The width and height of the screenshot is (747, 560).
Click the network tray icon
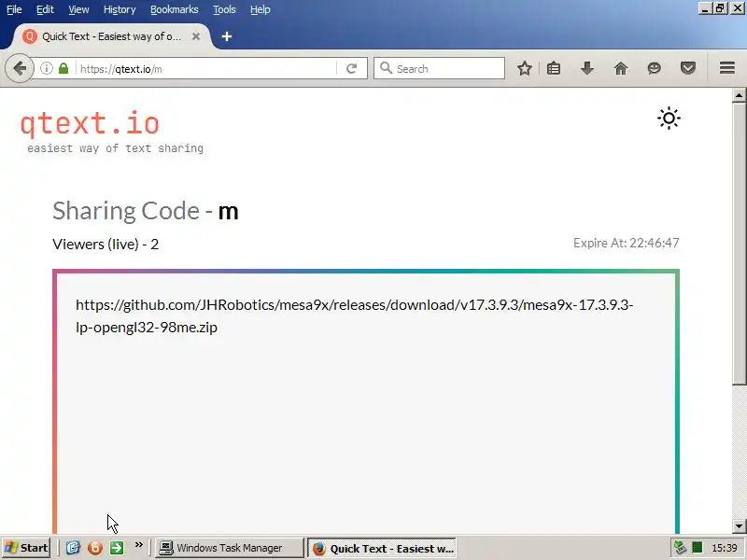(x=680, y=548)
